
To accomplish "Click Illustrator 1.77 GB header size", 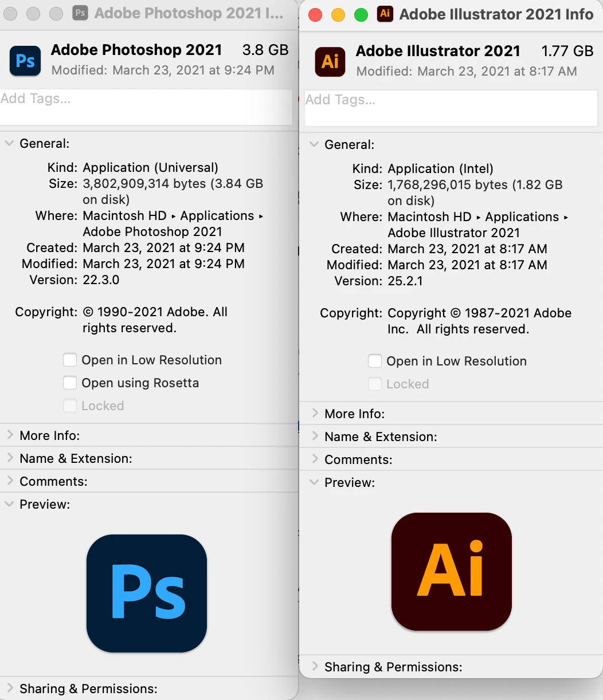I will [x=567, y=51].
